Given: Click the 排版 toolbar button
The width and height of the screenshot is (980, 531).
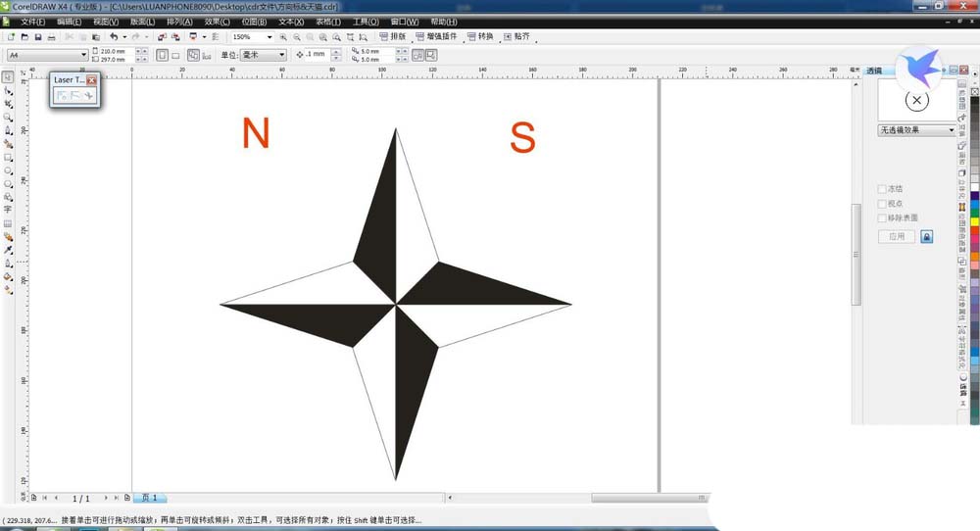Looking at the screenshot, I should pyautogui.click(x=393, y=37).
